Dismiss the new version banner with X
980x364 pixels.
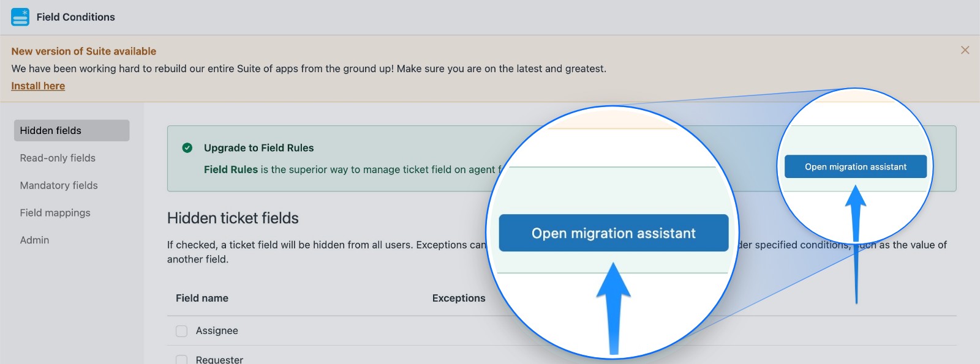[x=965, y=50]
